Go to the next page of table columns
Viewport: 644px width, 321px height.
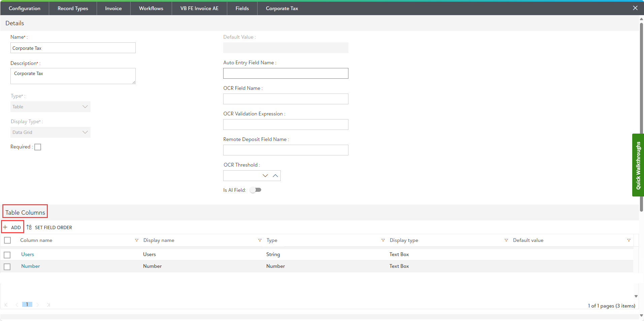[38, 305]
